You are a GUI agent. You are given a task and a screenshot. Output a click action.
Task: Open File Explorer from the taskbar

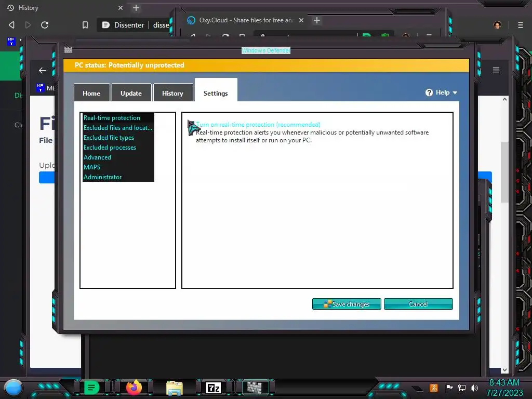[175, 388]
